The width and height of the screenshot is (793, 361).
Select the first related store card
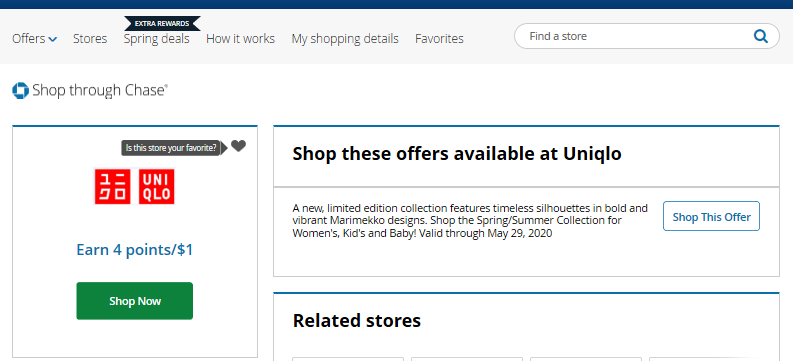[348, 359]
